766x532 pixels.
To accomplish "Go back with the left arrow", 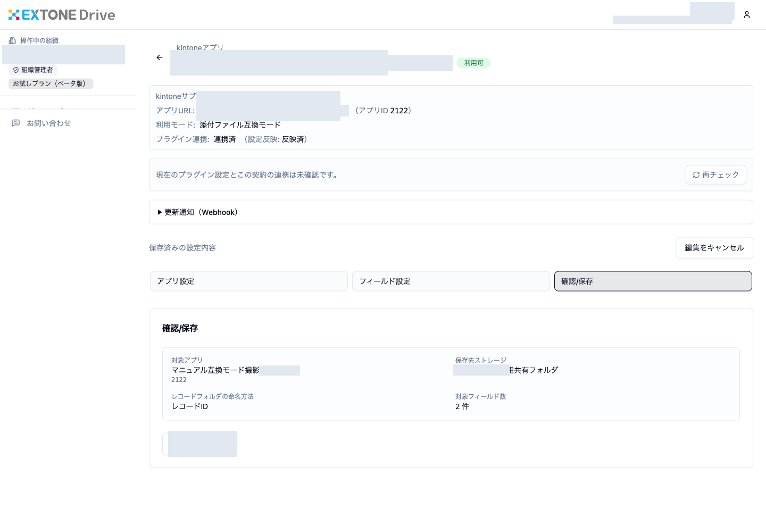I will pyautogui.click(x=160, y=57).
